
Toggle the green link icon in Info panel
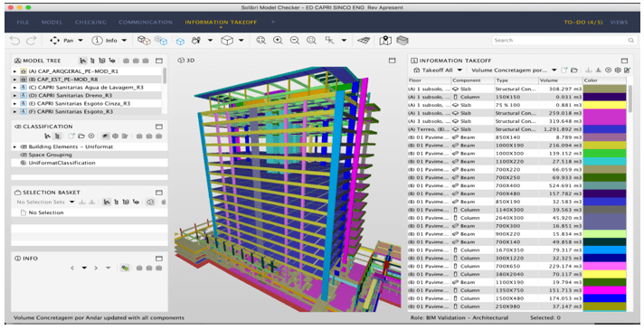coord(125,268)
